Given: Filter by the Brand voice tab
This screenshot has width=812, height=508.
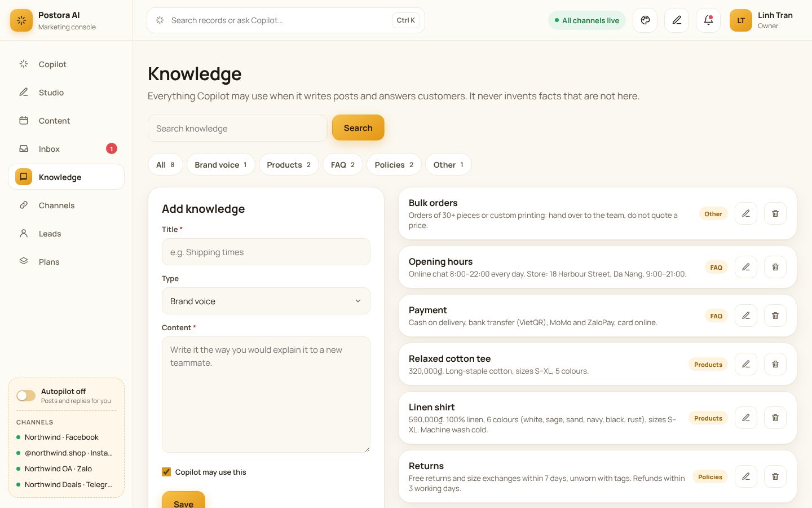Looking at the screenshot, I should click(x=221, y=164).
